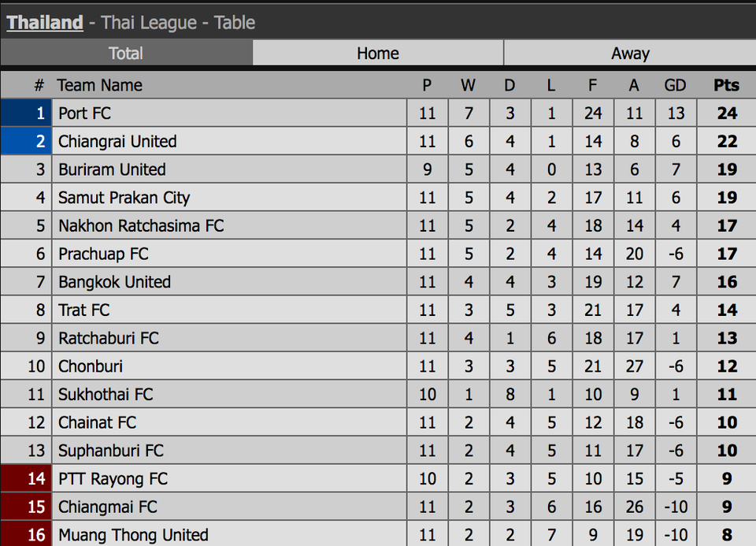Screen dimensions: 756x546
Task: Click on Samut Prakan City
Action: point(124,198)
